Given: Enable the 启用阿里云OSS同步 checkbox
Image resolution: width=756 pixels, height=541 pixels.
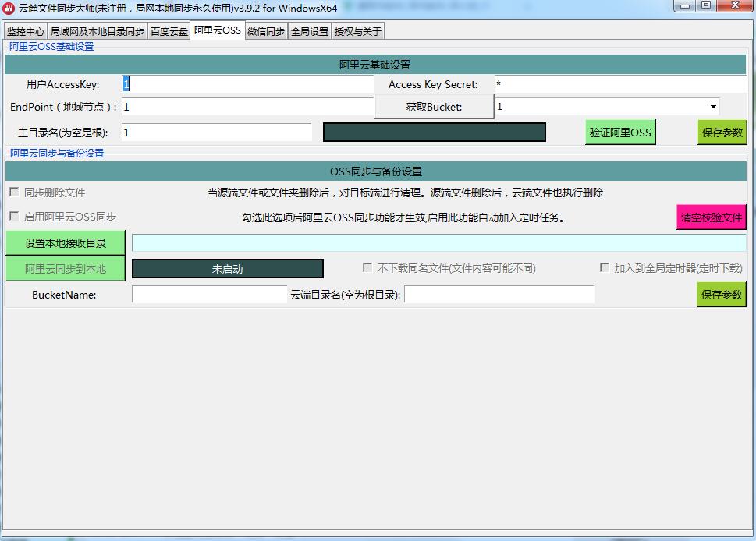Looking at the screenshot, I should coord(15,216).
